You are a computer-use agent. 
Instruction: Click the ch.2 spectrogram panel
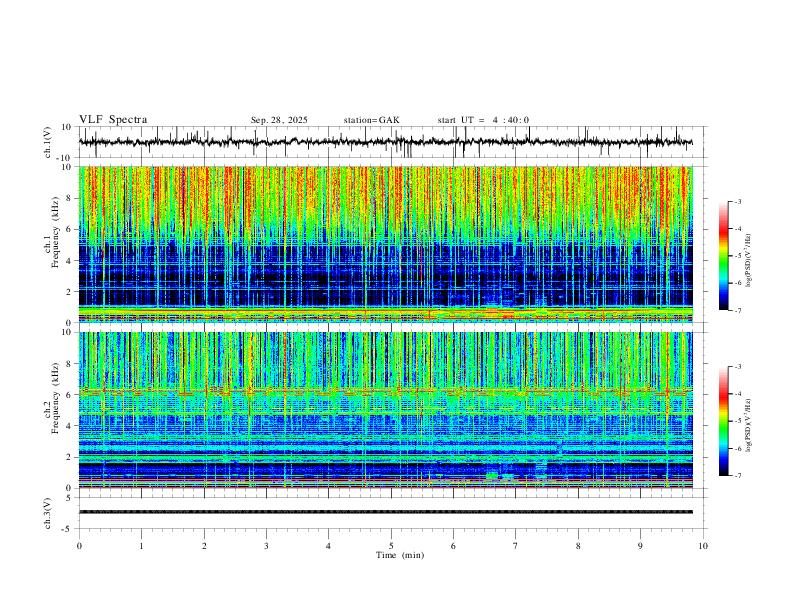tap(385, 410)
